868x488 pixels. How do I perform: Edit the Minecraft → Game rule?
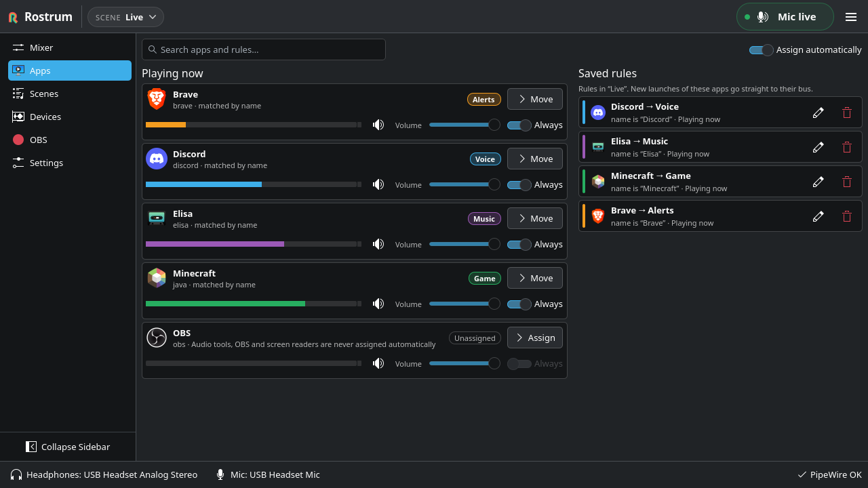(818, 182)
